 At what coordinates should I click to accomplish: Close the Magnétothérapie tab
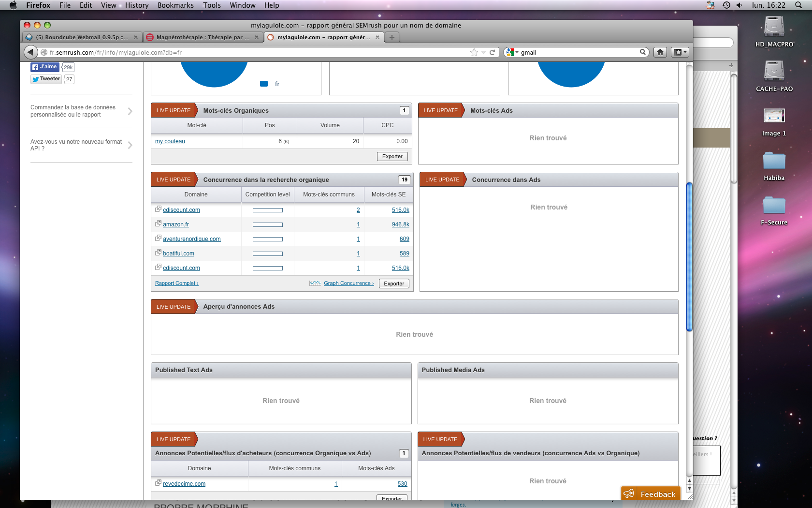[x=257, y=37]
